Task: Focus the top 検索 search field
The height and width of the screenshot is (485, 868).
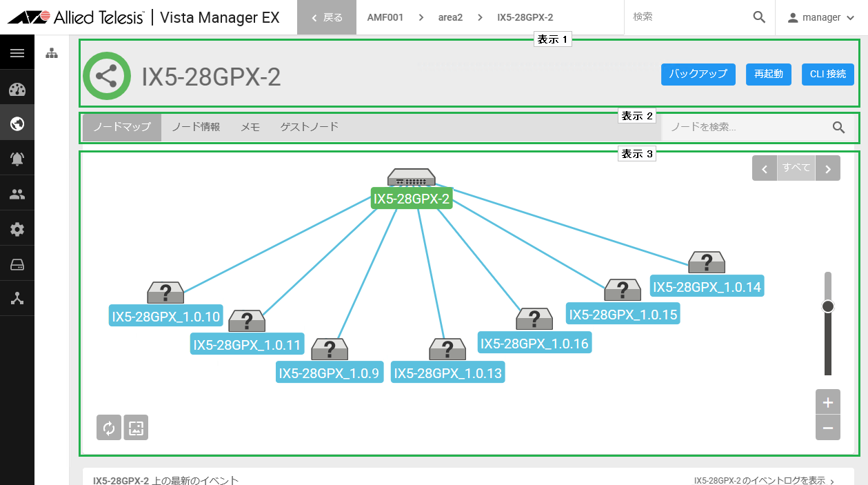Action: click(687, 17)
